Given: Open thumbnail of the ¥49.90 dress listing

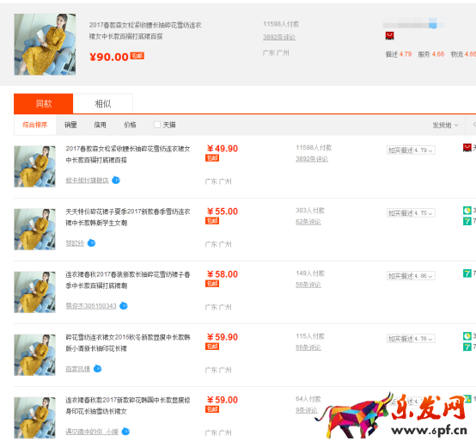Looking at the screenshot, I should pyautogui.click(x=34, y=167).
